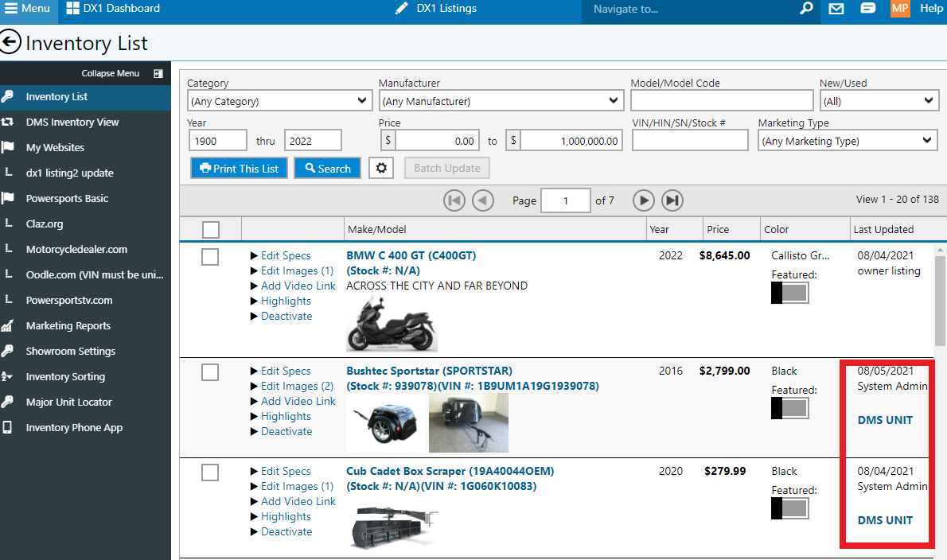Open the Category dropdown
Viewport: 947px width, 560px height.
point(279,101)
